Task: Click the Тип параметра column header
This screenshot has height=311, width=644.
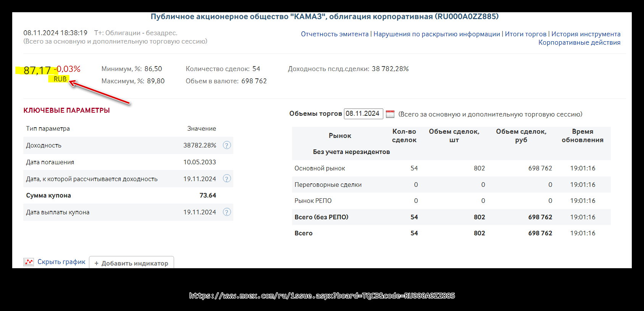Action: point(48,128)
